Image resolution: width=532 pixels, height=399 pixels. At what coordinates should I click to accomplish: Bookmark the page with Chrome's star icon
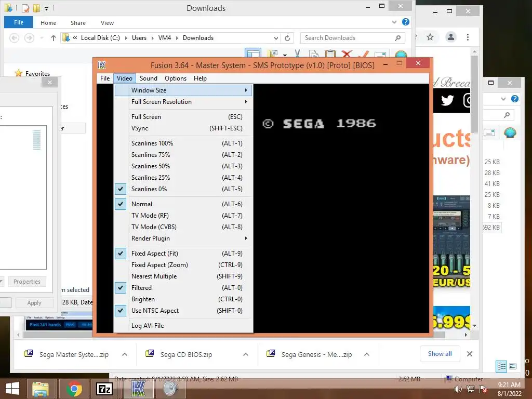[x=430, y=37]
